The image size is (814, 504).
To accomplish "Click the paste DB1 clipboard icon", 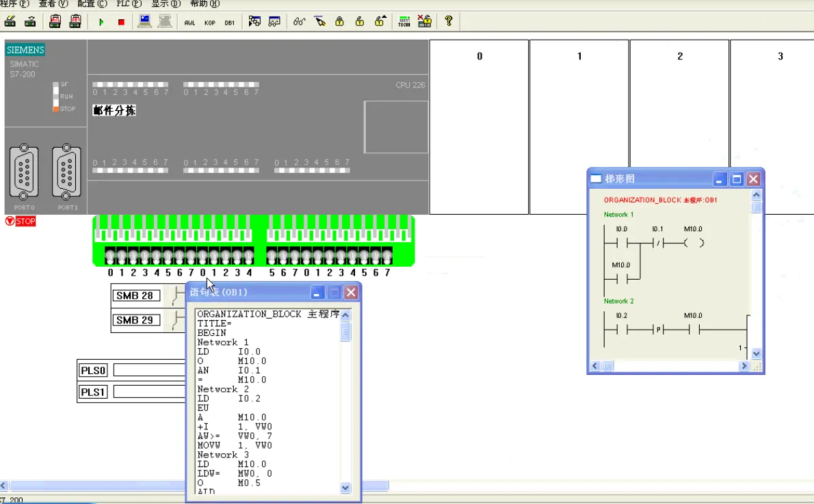I will pyautogui.click(x=75, y=21).
